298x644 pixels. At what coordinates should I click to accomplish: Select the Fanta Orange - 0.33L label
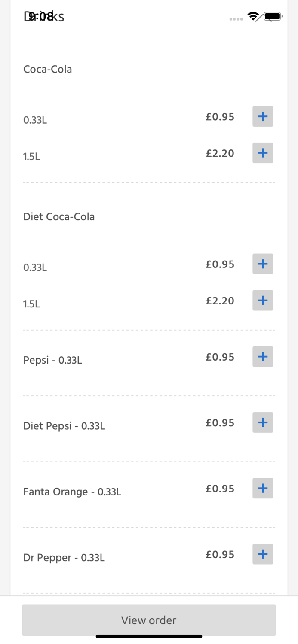click(x=72, y=492)
